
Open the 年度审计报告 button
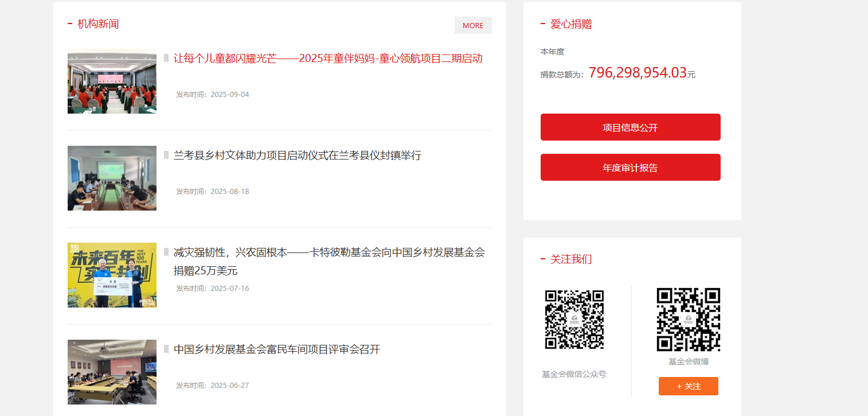(630, 168)
